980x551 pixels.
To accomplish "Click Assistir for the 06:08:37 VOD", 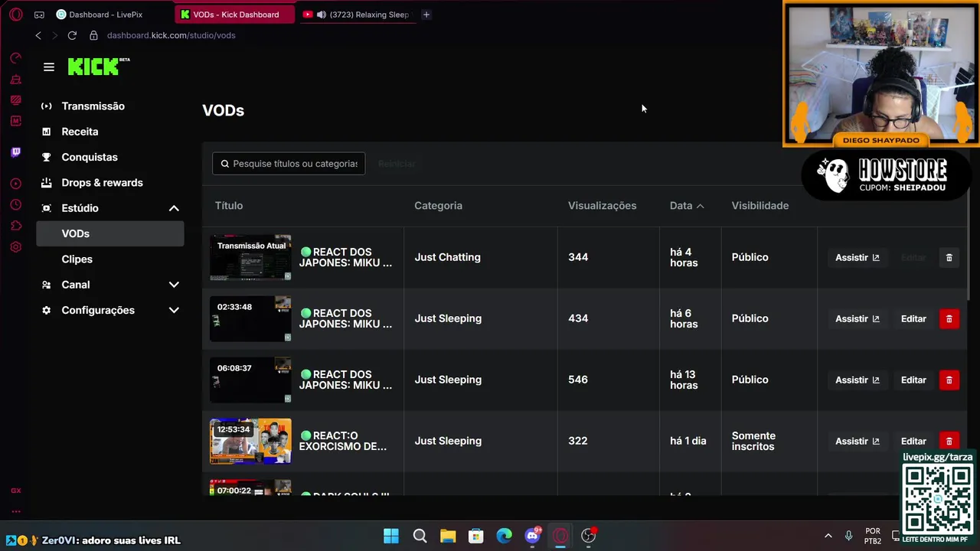I will point(857,380).
